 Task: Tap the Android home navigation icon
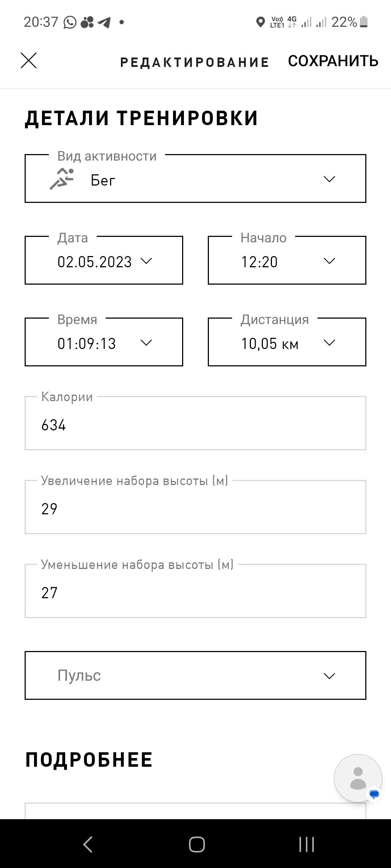click(197, 845)
